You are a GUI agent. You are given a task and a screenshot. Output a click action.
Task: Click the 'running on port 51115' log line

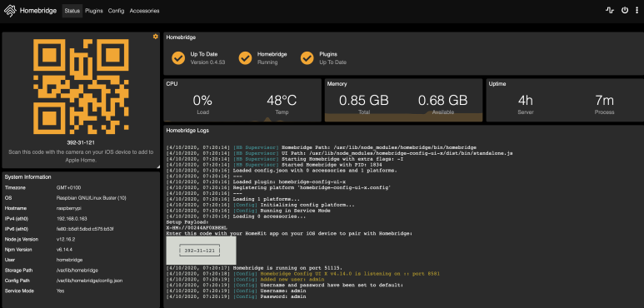[x=254, y=268]
